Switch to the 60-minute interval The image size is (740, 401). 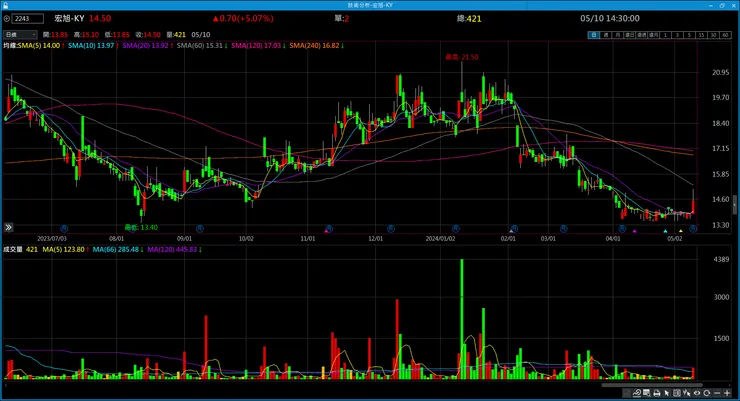pos(725,35)
